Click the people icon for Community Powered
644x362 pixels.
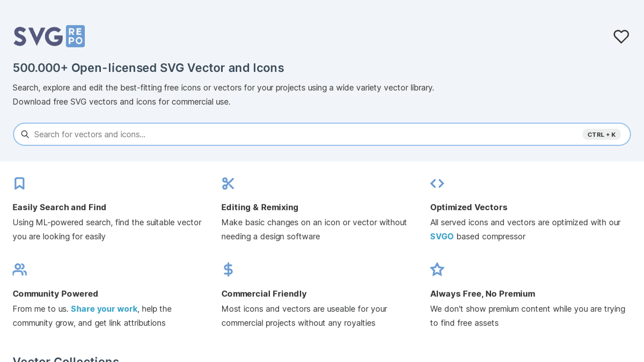[20, 269]
